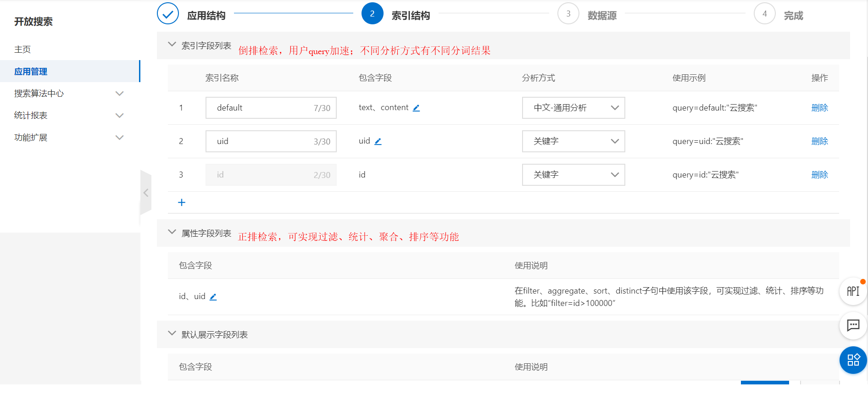
Task: Click the 分析方式 column header
Action: point(539,78)
